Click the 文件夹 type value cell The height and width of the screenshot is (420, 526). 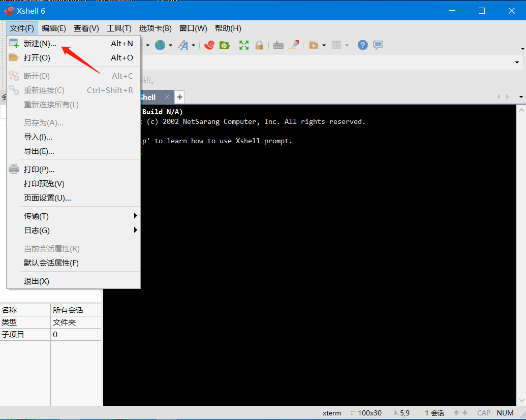[76, 322]
